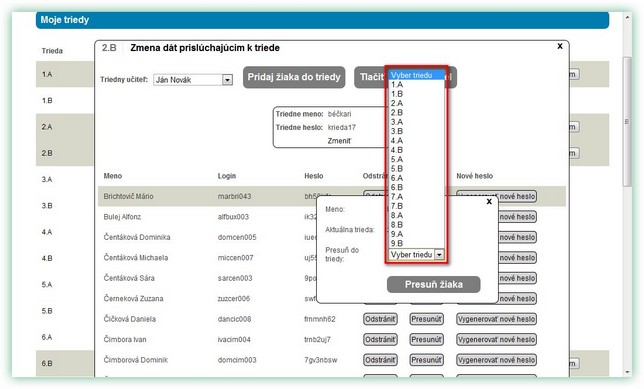Click the Pridaj žiaka do triedy button

[x=294, y=77]
